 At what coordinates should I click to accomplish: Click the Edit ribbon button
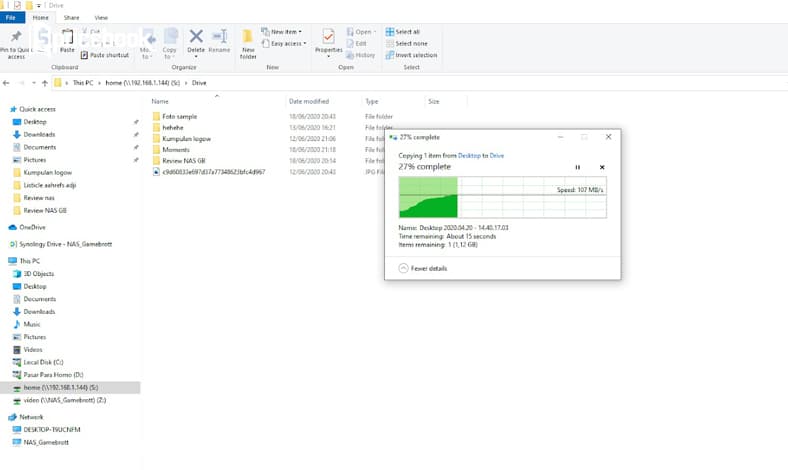pos(356,44)
